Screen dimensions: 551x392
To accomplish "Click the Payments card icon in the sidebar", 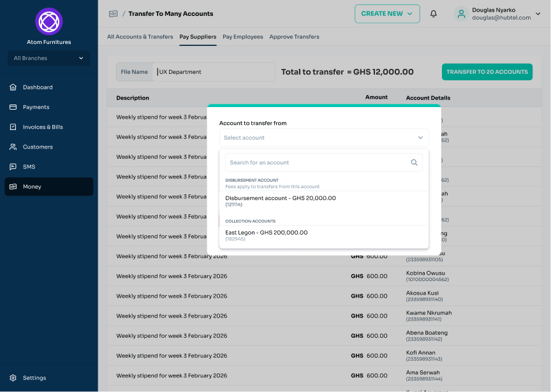I will tap(13, 107).
